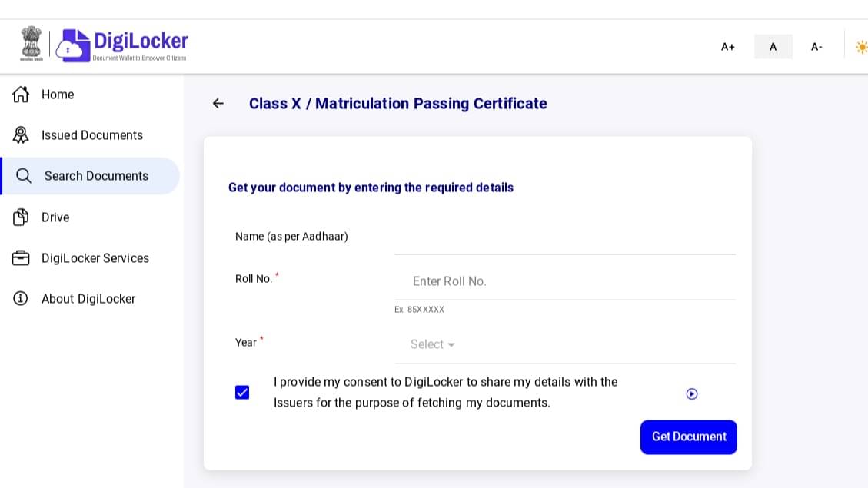Go back using the arrow before the title

(x=218, y=103)
